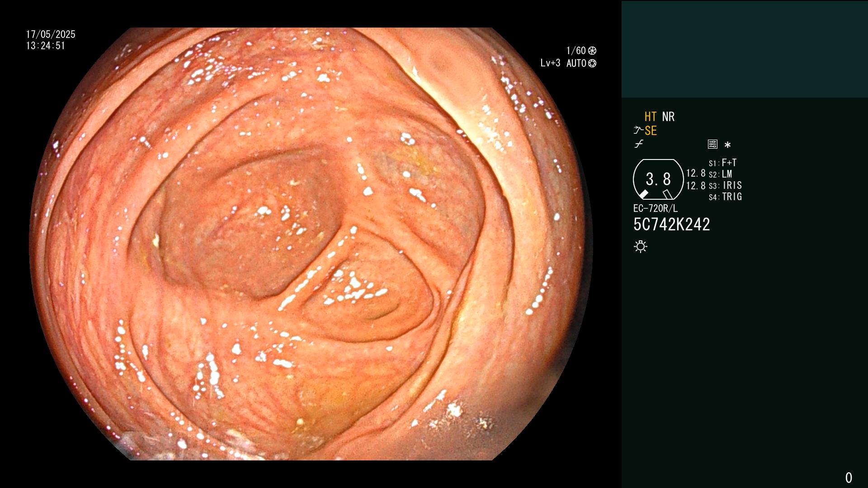868x488 pixels.
Task: Select the orange HT mode label
Action: [651, 117]
